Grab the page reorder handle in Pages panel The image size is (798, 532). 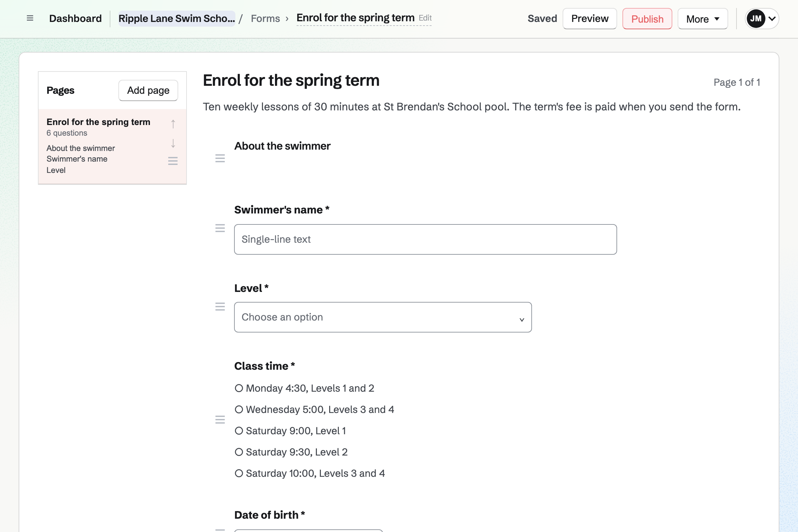tap(173, 161)
